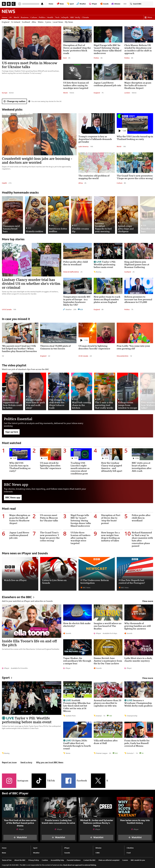The height and width of the screenshot is (868, 155).
Task: Select World in the News navigation
Action: pyautogui.click(x=16, y=17)
